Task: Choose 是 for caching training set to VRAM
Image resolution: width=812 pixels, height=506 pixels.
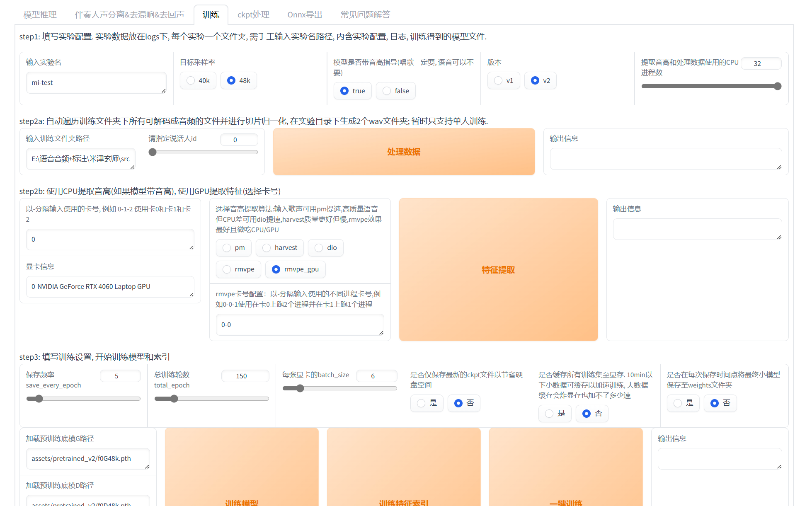Action: pos(555,413)
